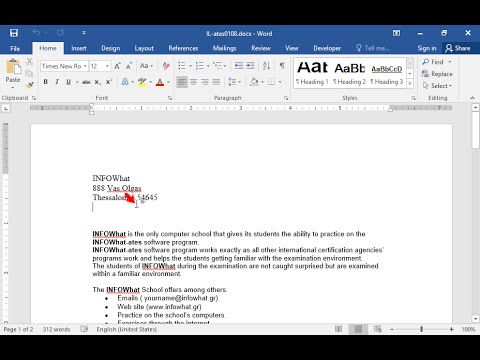Click the Replace button
Image resolution: width=480 pixels, height=360 pixels.
click(437, 74)
